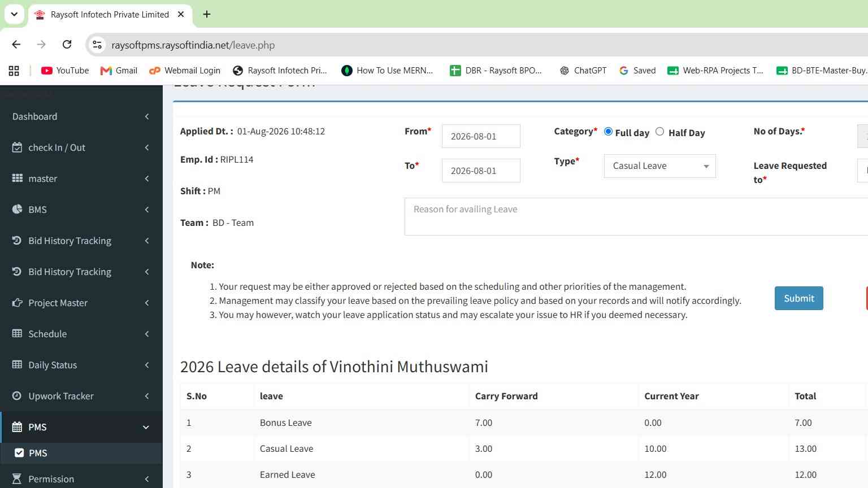
Task: Click the Project Master hand icon
Action: 17,303
